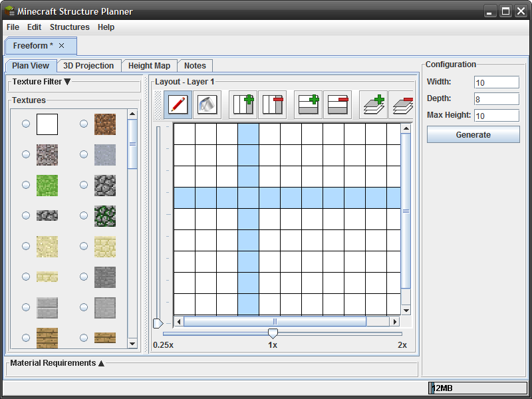The image size is (532, 399).
Task: Click the Remove Layer icon
Action: pyautogui.click(x=402, y=104)
